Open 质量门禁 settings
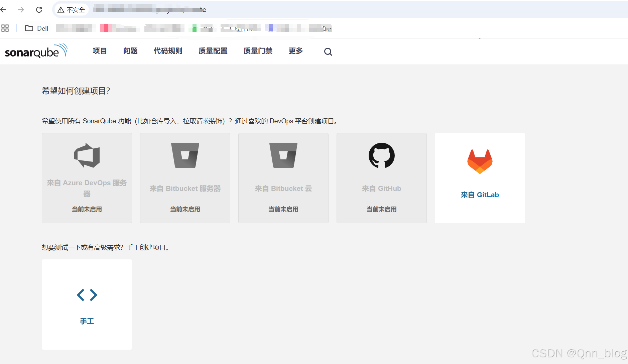This screenshot has height=364, width=628. (258, 51)
